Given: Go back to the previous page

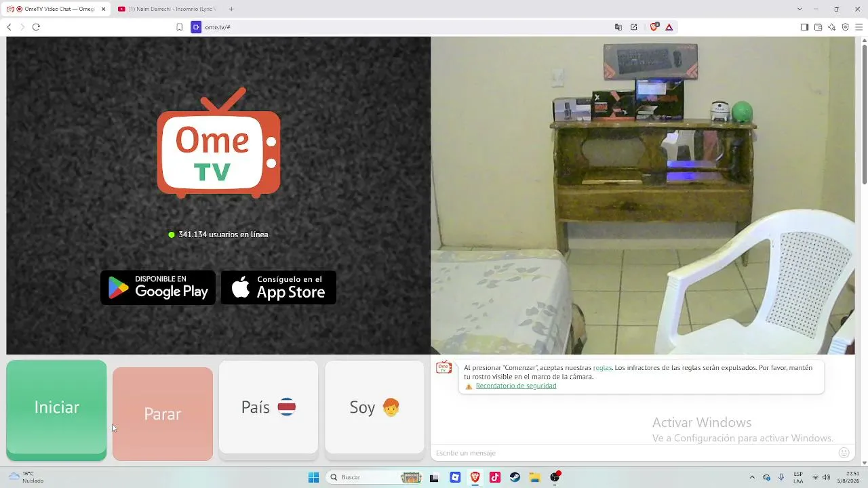Looking at the screenshot, I should (x=9, y=27).
